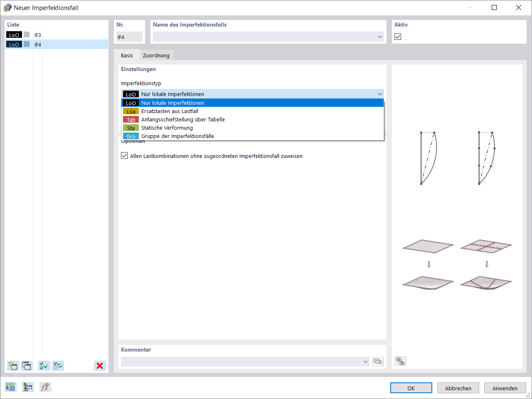Click the grey color swatch of IF3
The height and width of the screenshot is (399, 532).
(x=27, y=35)
